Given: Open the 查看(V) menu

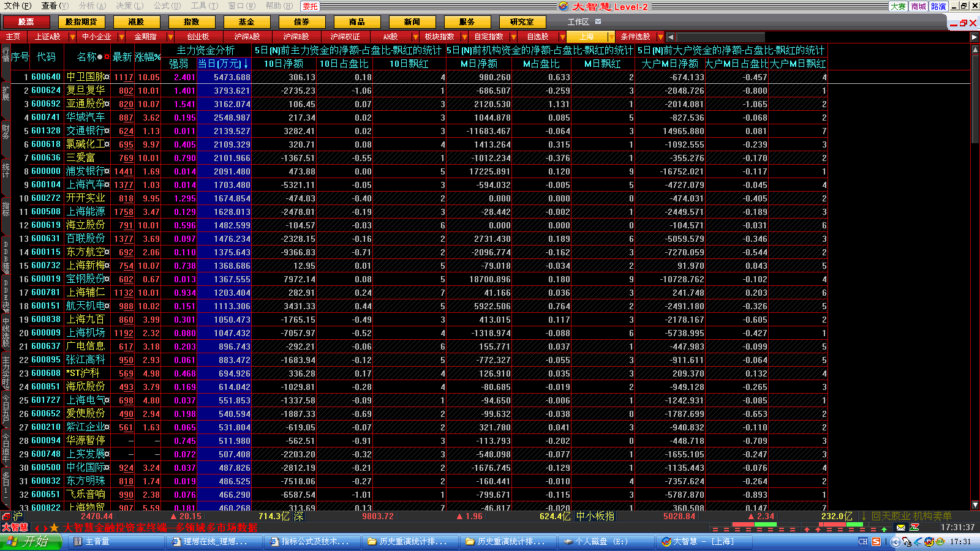Looking at the screenshot, I should tap(55, 6).
